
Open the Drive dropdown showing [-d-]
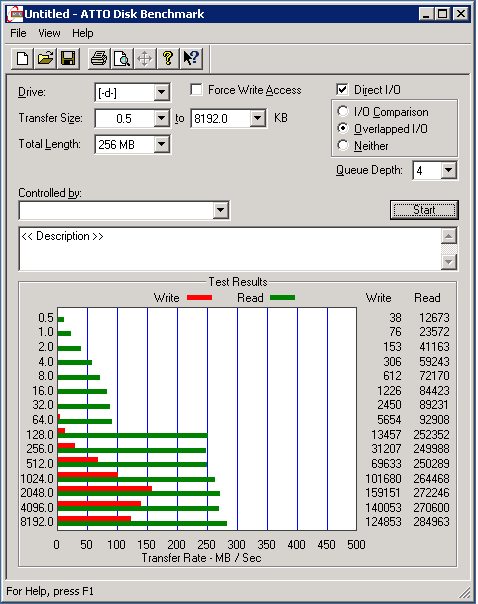161,92
